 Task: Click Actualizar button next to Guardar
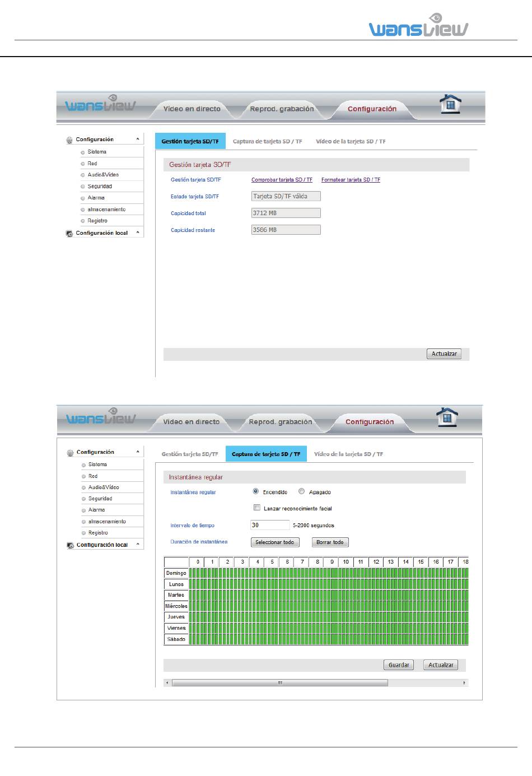coord(441,665)
